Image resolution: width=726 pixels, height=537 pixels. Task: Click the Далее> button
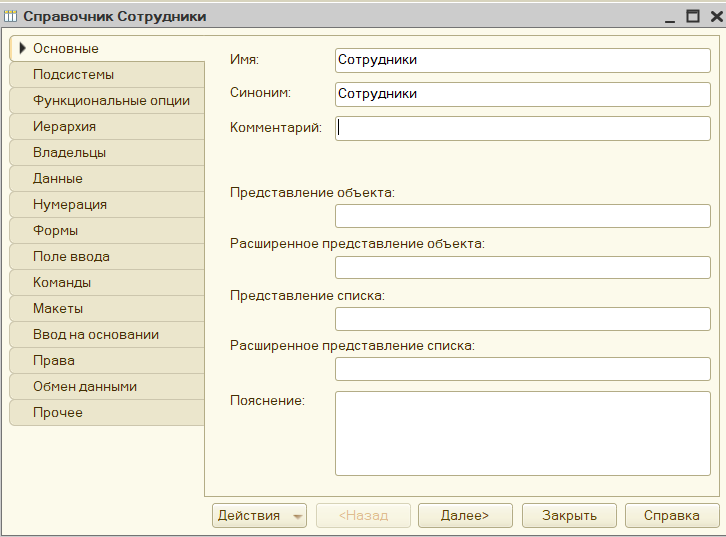465,515
